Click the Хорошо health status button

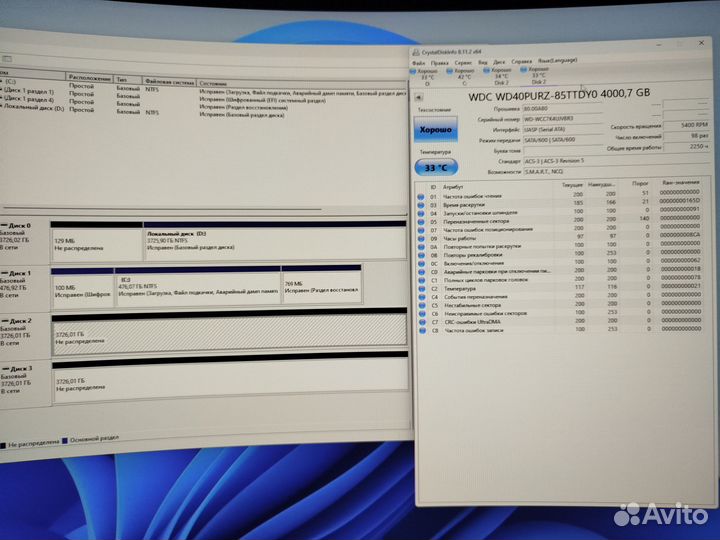(435, 130)
